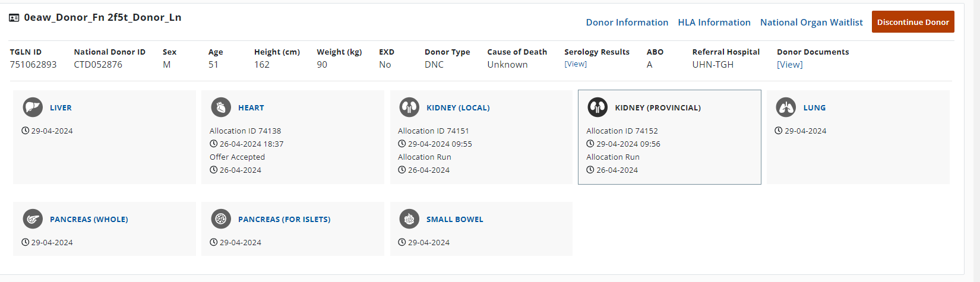
Task: Click the Small Bowel icon
Action: click(x=409, y=219)
